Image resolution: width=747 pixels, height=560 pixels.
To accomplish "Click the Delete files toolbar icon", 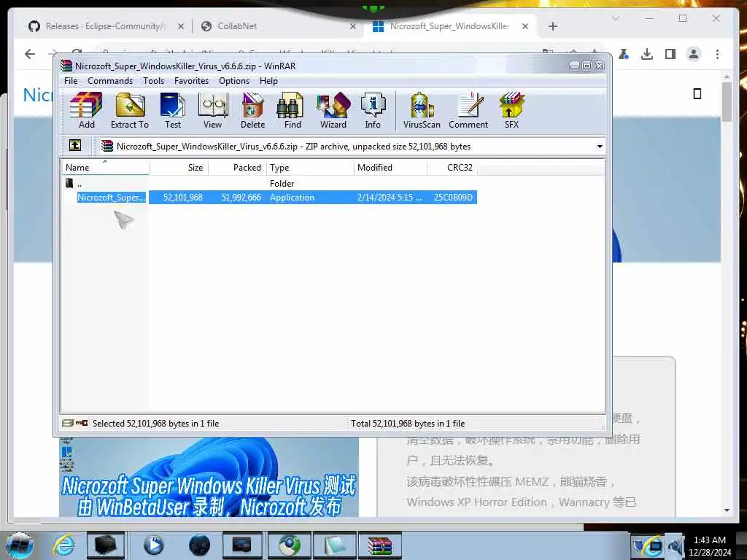I will pyautogui.click(x=252, y=111).
